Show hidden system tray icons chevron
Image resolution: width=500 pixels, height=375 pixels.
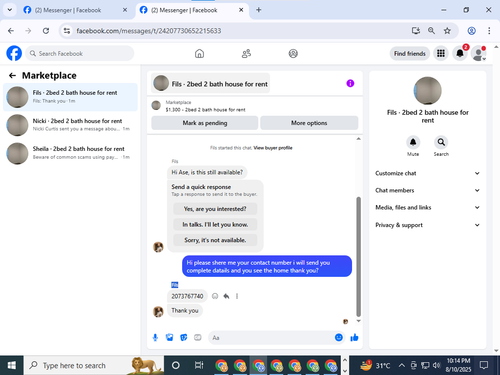402,366
